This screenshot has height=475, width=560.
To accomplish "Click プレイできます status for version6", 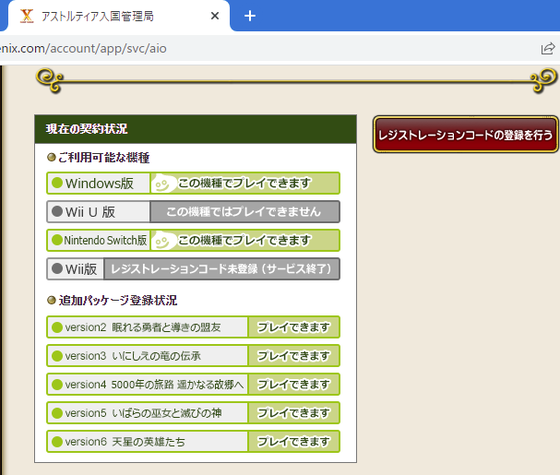I will (294, 441).
